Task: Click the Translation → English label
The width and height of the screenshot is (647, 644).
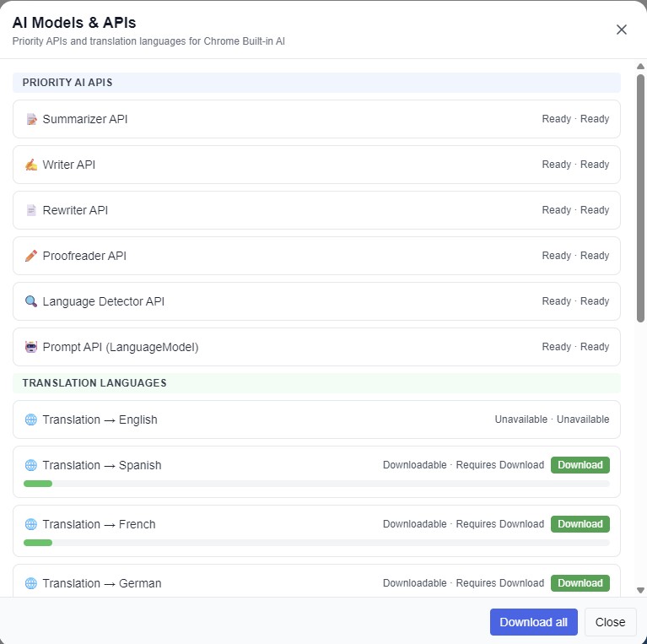Action: [100, 419]
